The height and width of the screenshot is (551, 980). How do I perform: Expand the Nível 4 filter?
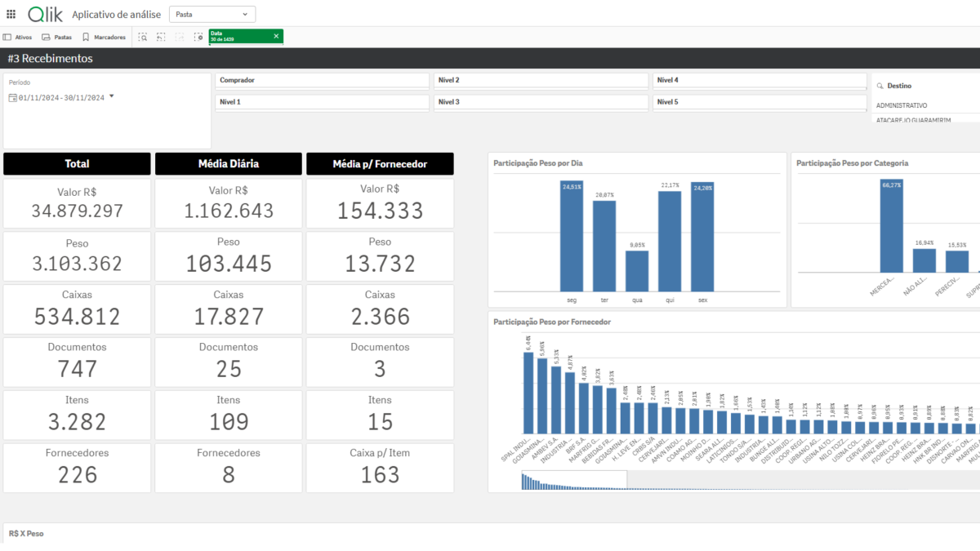(x=759, y=80)
